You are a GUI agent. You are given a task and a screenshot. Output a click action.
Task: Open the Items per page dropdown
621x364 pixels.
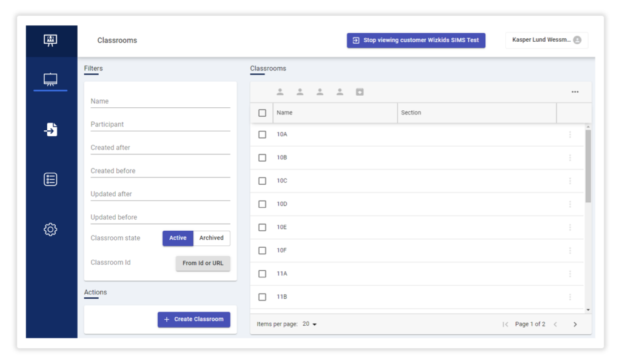tap(309, 324)
